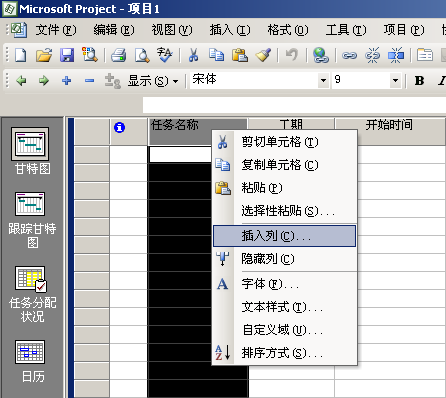The image size is (446, 398).
Task: Choose 复制单元格(C) in context menu
Action: pos(285,165)
